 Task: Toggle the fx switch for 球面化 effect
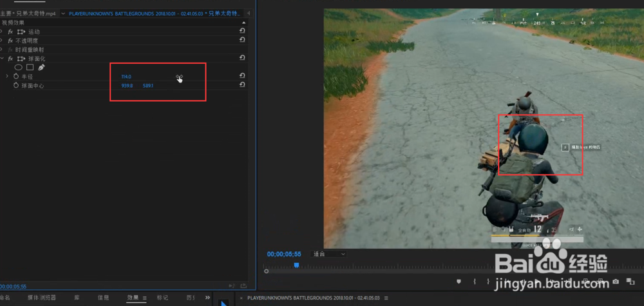point(11,59)
